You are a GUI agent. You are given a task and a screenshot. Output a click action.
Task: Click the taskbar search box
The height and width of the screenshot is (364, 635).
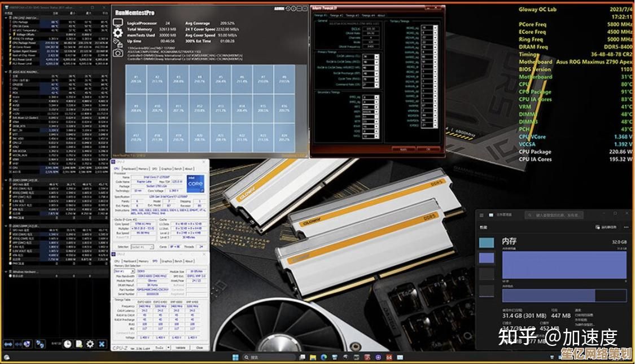(270, 357)
